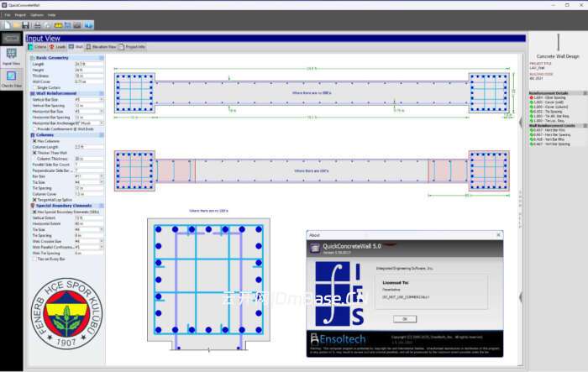Click the Vertical Bar Spacing input field
The height and width of the screenshot is (372, 588).
click(x=89, y=106)
